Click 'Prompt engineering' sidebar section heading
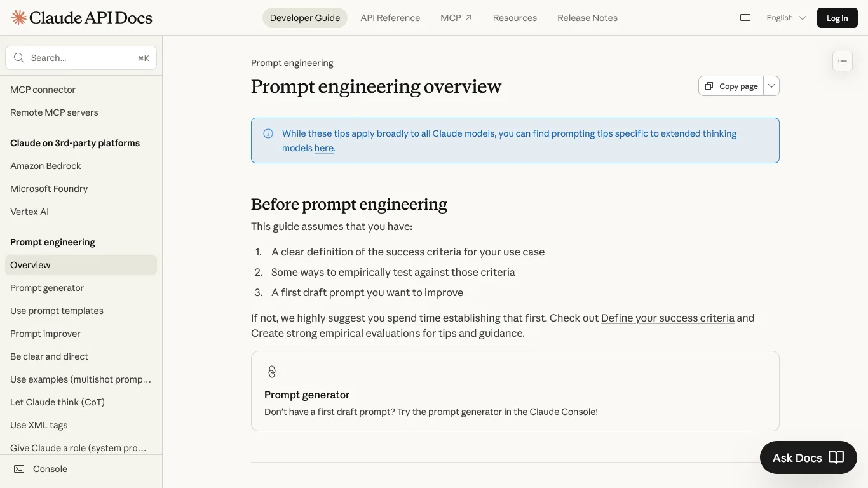Screen dimensions: 868x488 pos(53,242)
